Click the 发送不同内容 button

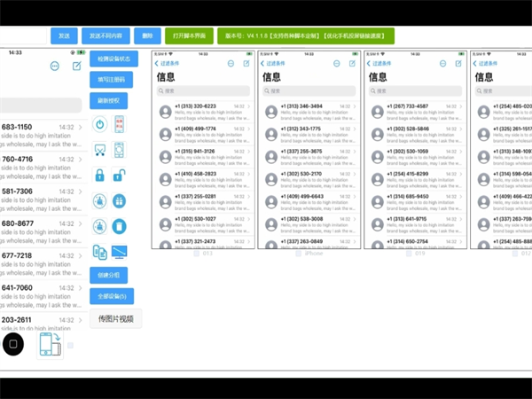(106, 36)
